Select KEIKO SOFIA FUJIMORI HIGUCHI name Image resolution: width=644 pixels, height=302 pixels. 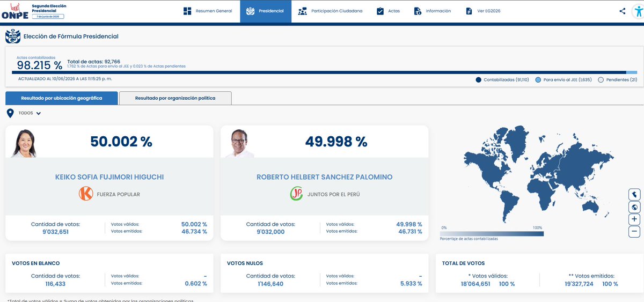point(109,177)
